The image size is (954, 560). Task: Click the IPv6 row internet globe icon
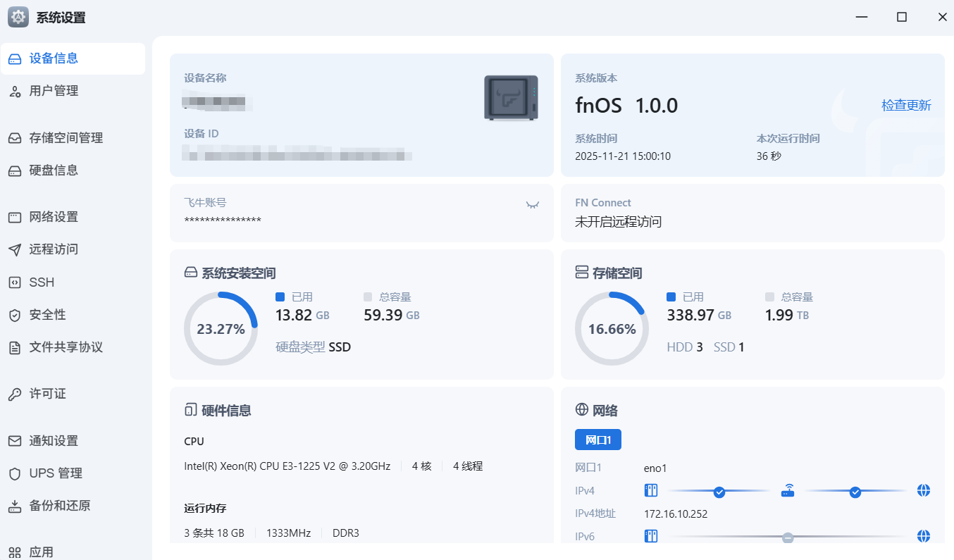(x=924, y=536)
